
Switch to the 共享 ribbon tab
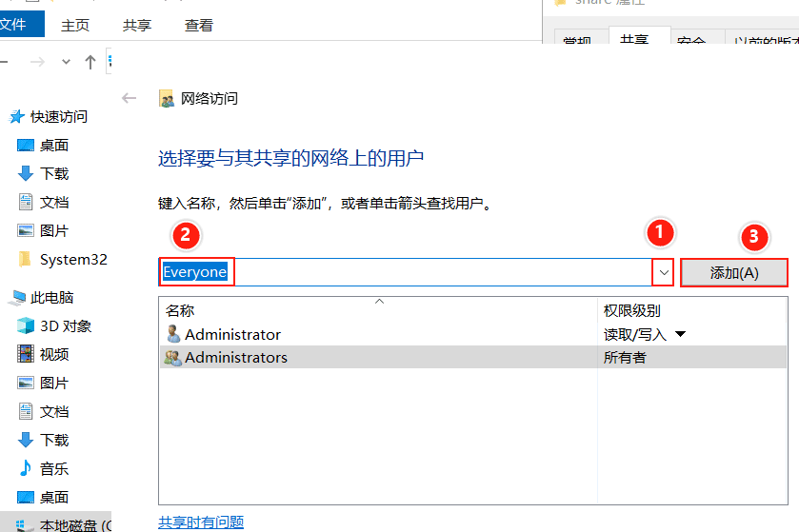[x=136, y=25]
